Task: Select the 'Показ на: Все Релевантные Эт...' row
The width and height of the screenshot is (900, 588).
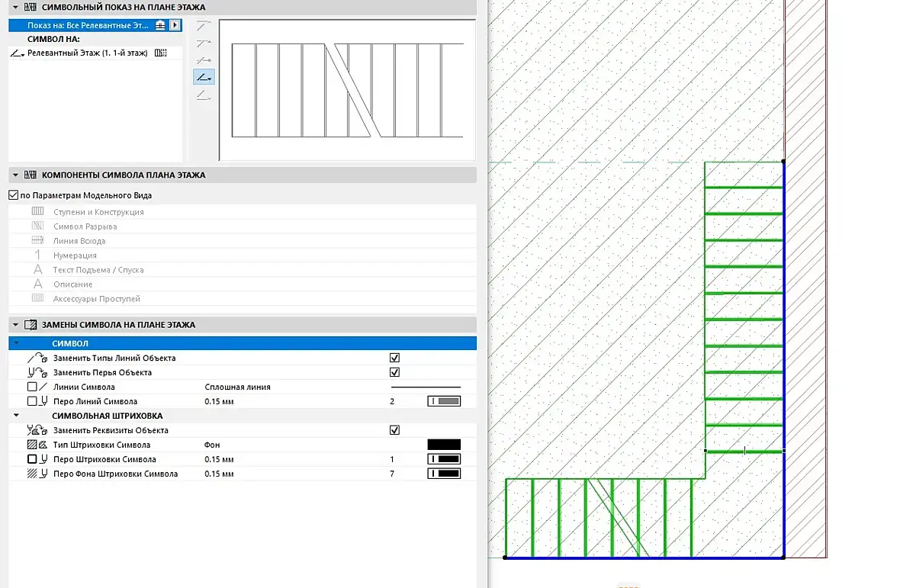Action: (x=95, y=25)
